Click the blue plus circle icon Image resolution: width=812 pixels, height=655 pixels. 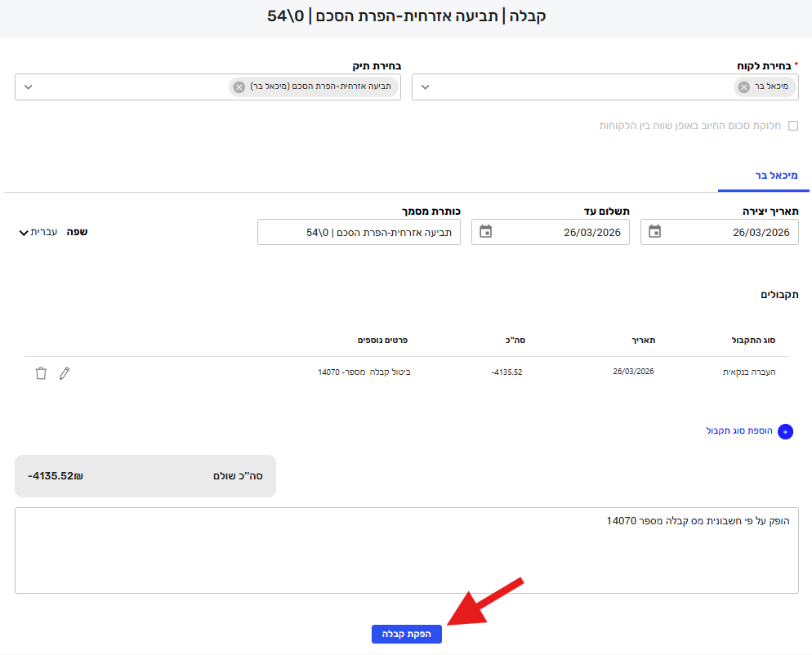point(785,432)
